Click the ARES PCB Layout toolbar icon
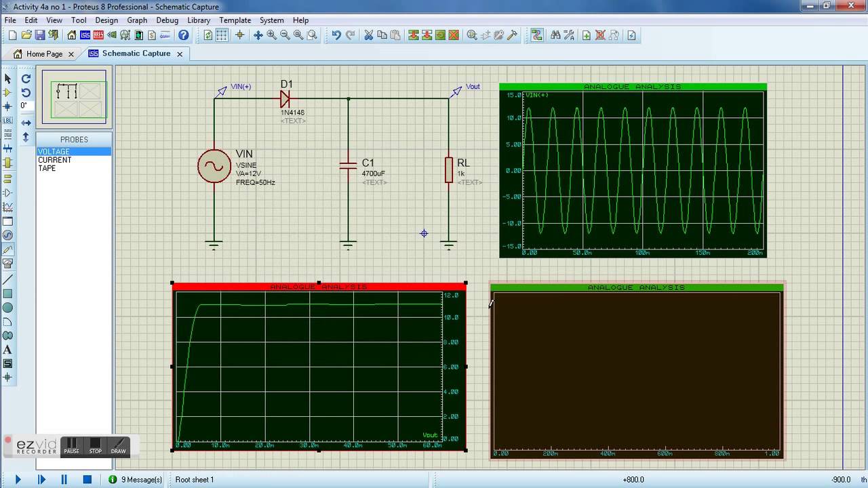Viewport: 868px width, 488px height. (x=98, y=35)
